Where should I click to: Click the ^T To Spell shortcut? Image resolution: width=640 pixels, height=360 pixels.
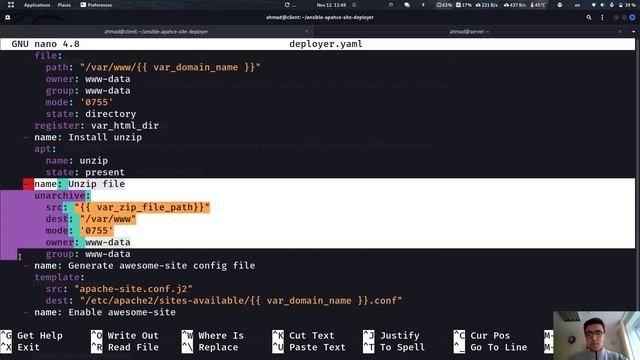(394, 347)
